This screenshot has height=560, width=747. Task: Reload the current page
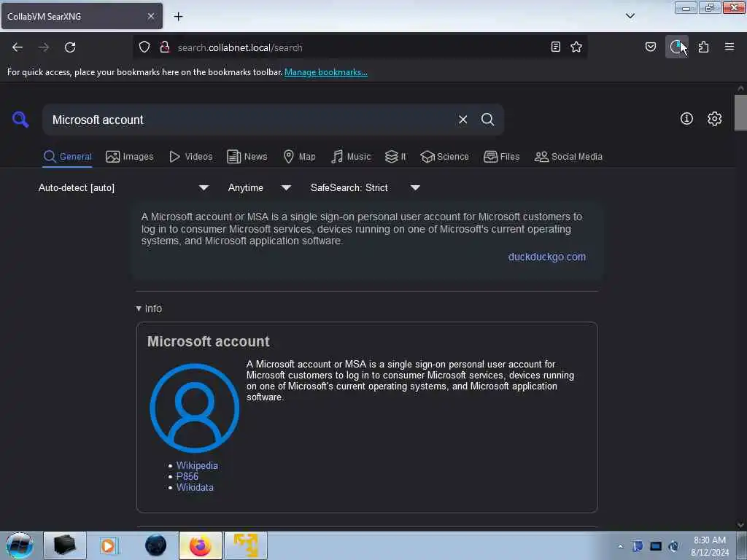[70, 47]
